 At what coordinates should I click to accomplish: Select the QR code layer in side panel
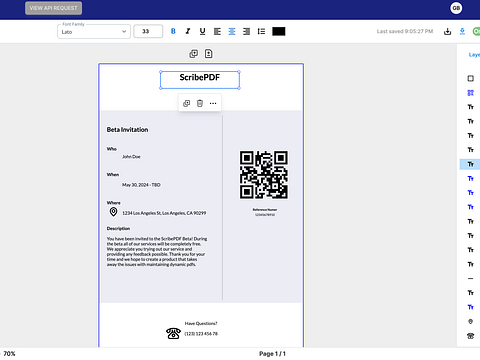click(470, 93)
